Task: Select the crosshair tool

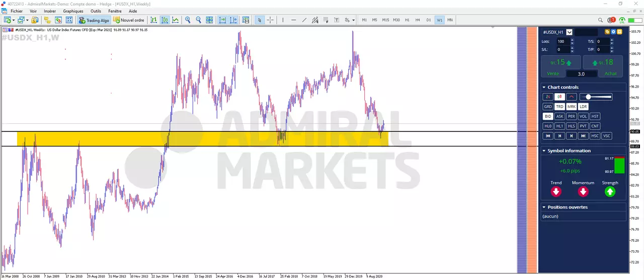Action: tap(270, 20)
